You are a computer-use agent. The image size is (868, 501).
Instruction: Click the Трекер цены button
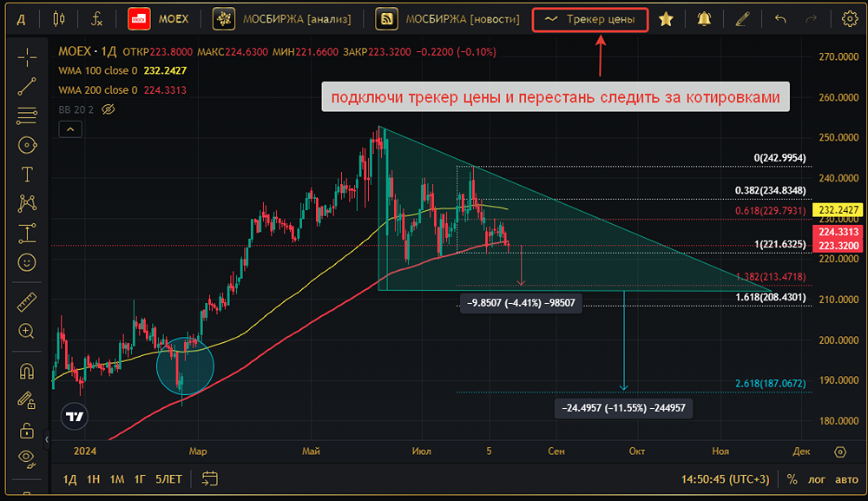click(590, 19)
